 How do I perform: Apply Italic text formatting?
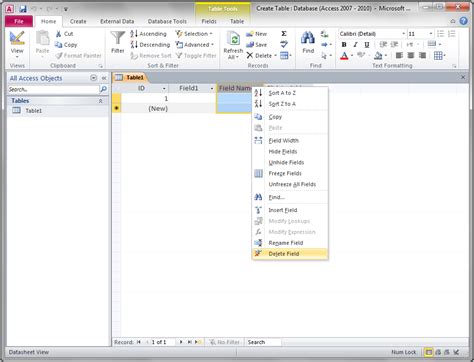[355, 45]
